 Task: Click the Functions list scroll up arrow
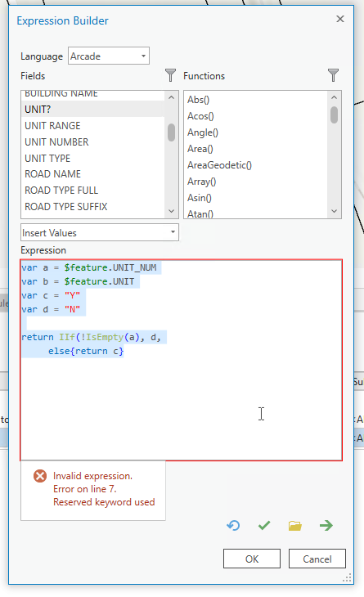pos(334,97)
